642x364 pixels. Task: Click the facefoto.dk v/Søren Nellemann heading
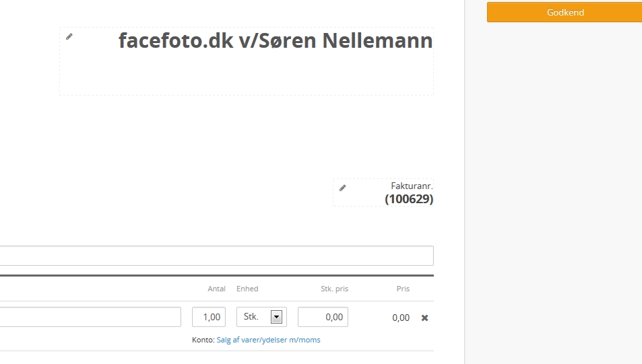tap(276, 41)
